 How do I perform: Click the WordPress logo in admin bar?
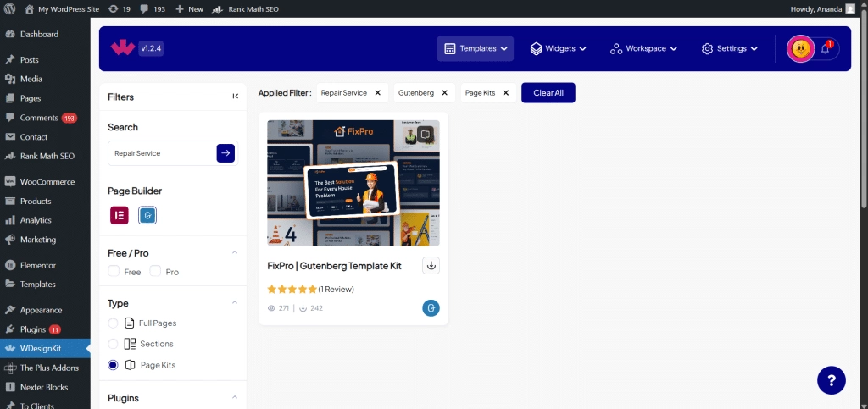[x=9, y=8]
